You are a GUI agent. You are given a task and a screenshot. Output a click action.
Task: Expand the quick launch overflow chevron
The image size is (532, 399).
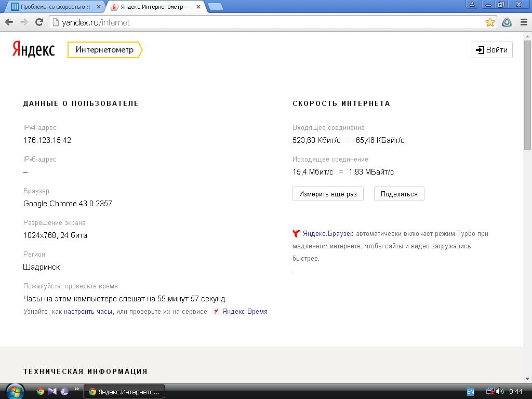tap(77, 389)
